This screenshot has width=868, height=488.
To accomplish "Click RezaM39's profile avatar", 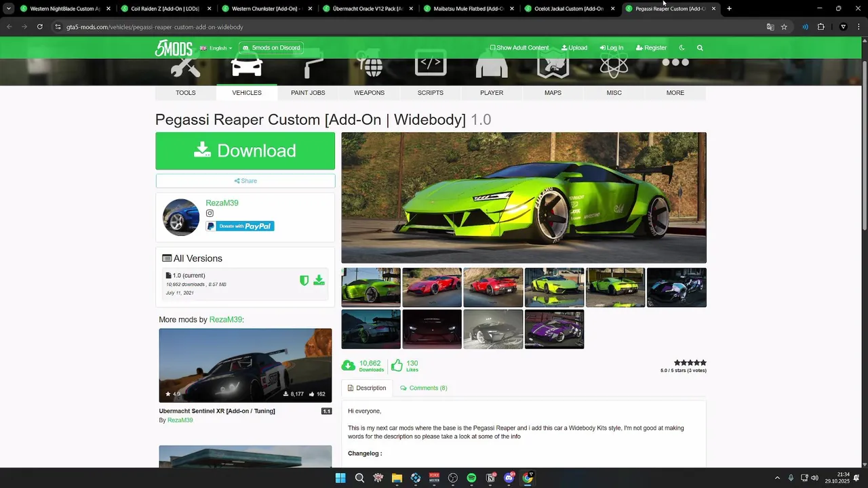I will (x=181, y=217).
